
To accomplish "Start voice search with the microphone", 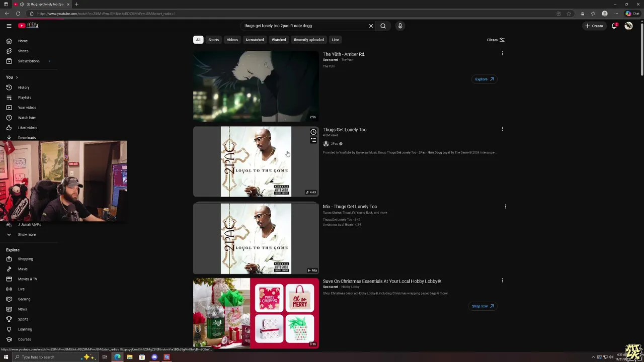I will (400, 26).
